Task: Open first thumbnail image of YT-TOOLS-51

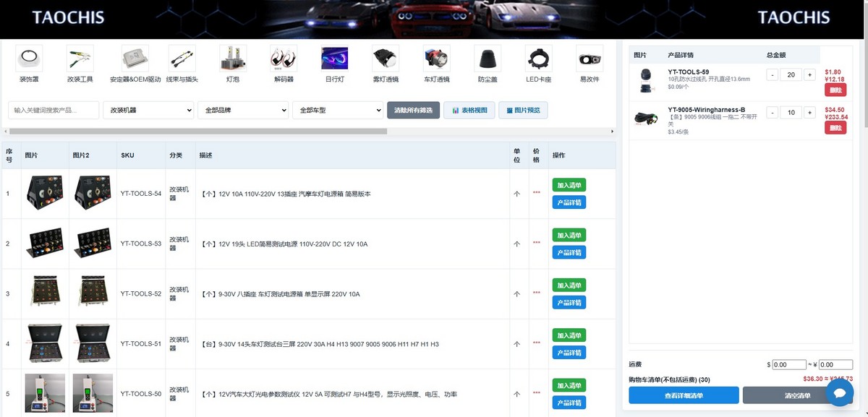Action: tap(45, 343)
